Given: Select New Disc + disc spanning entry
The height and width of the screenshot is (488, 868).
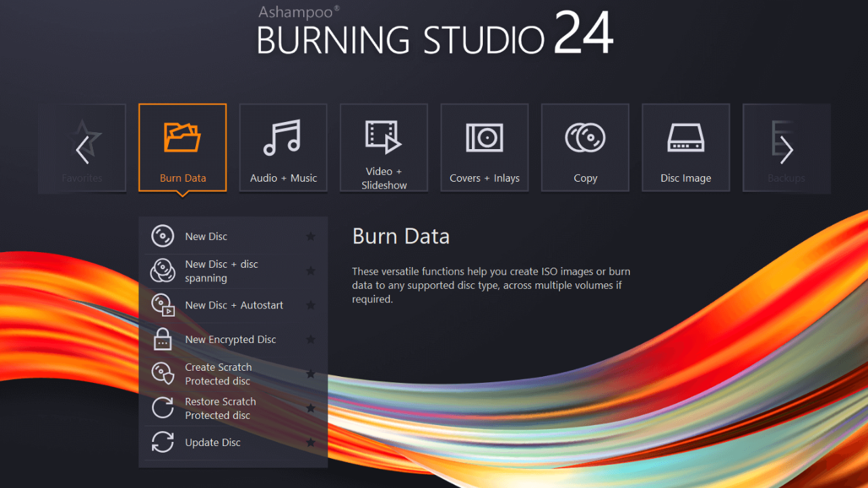Looking at the screenshot, I should [233, 271].
